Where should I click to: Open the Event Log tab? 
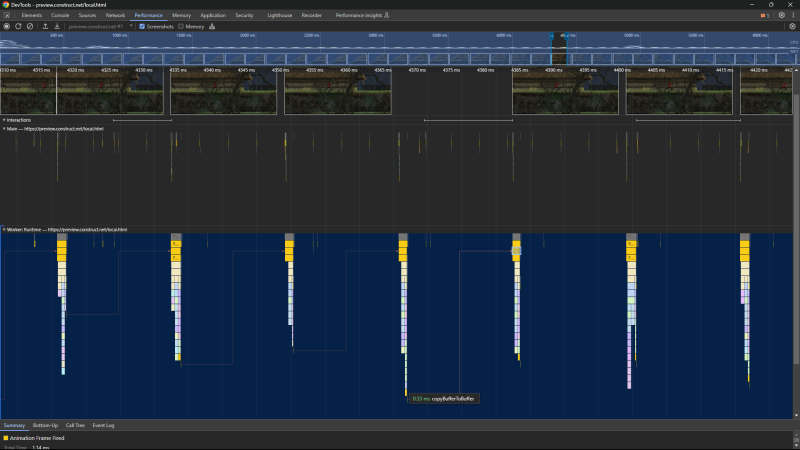coord(103,426)
